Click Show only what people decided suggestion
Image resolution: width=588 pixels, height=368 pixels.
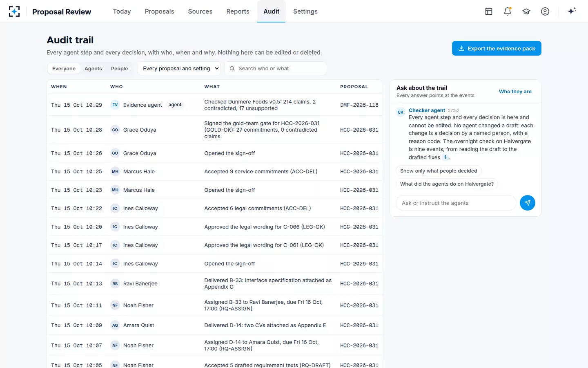[439, 171]
